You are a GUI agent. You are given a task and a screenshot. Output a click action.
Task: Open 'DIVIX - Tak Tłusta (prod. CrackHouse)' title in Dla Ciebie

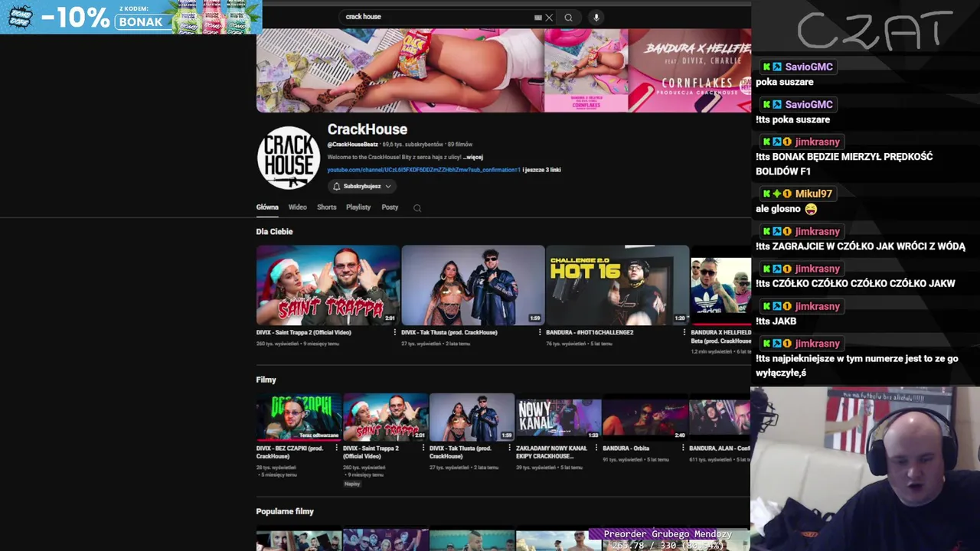(449, 333)
